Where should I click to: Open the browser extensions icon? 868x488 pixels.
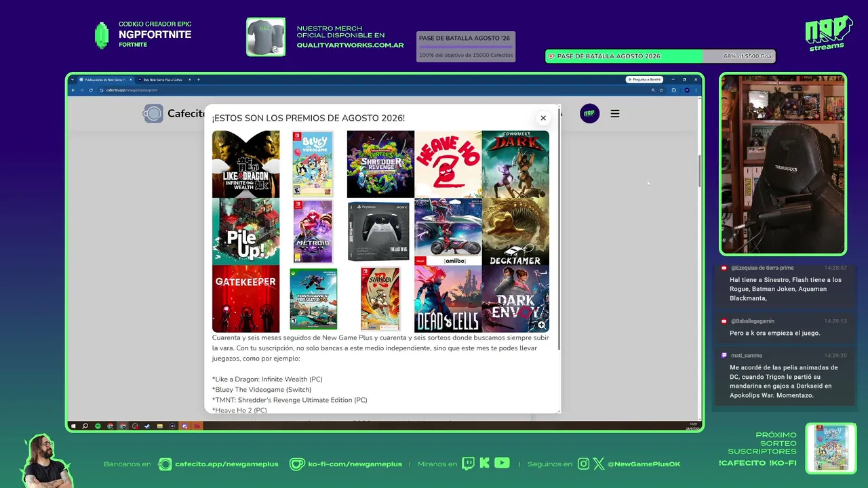point(673,90)
